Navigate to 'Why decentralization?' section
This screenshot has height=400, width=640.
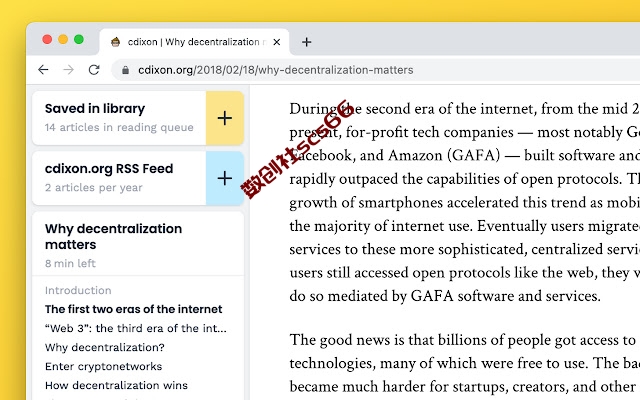pos(104,347)
